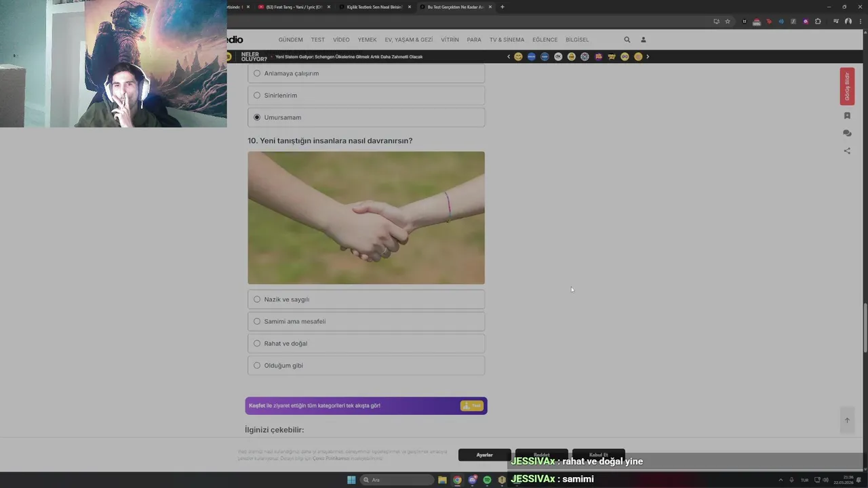Expand hidden system tray icons chevron
Viewport: 868px width, 488px height.
click(781, 480)
